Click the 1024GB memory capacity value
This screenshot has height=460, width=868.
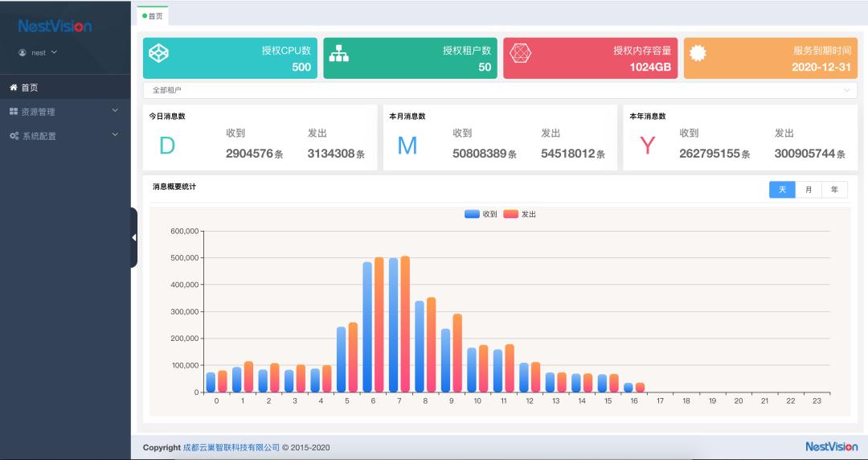tap(650, 67)
